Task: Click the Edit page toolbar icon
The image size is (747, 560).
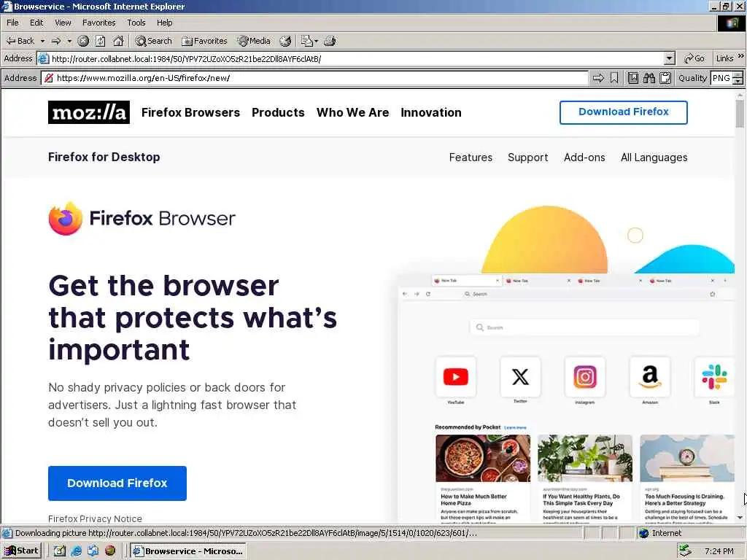Action: click(x=307, y=41)
